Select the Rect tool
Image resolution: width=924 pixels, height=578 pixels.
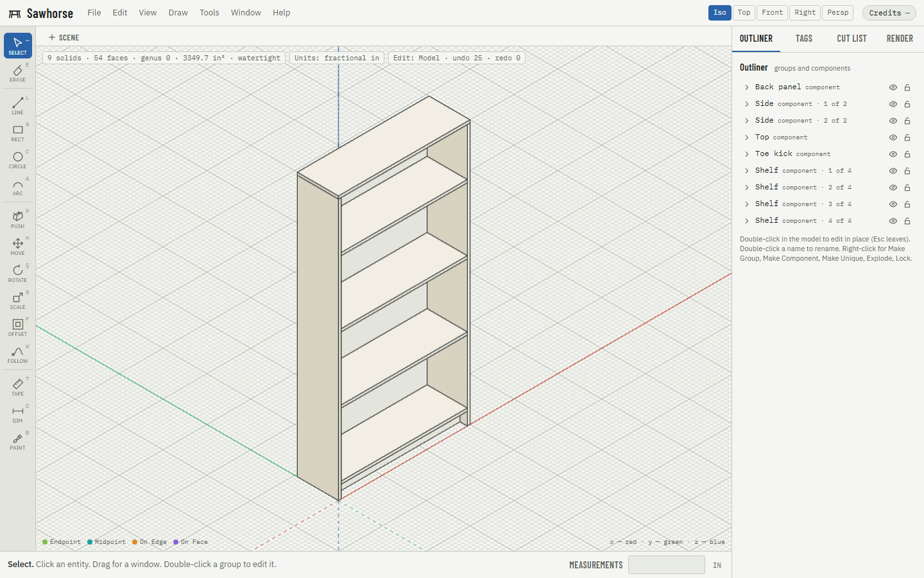[18, 132]
